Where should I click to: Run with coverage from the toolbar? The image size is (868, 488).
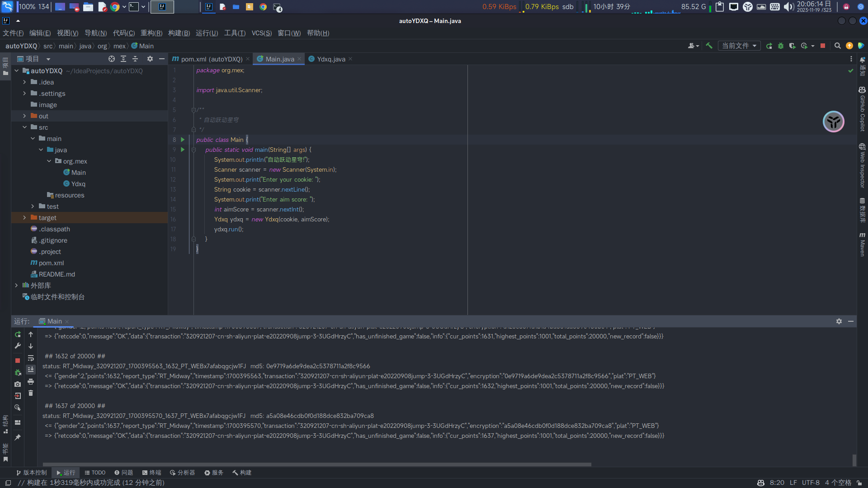[x=792, y=46]
